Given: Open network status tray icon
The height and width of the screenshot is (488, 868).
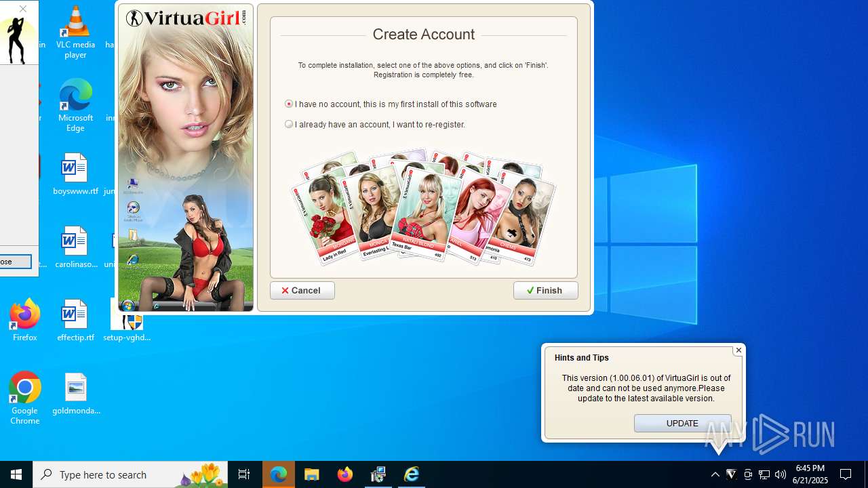Looking at the screenshot, I should coord(764,474).
